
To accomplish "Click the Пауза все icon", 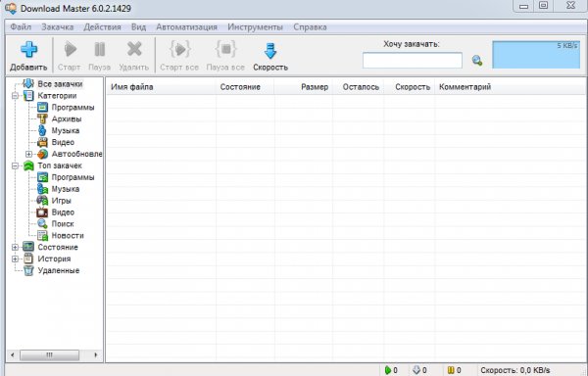I will click(225, 49).
